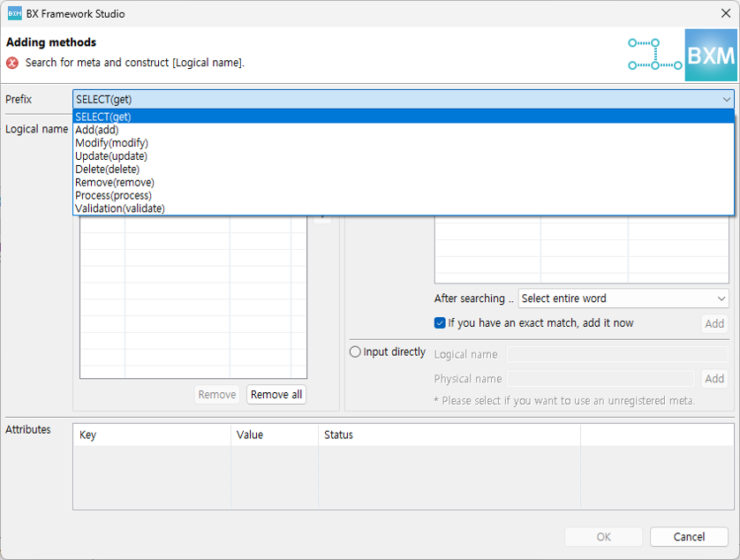Pick the Remove(remove) prefix entry

(114, 183)
